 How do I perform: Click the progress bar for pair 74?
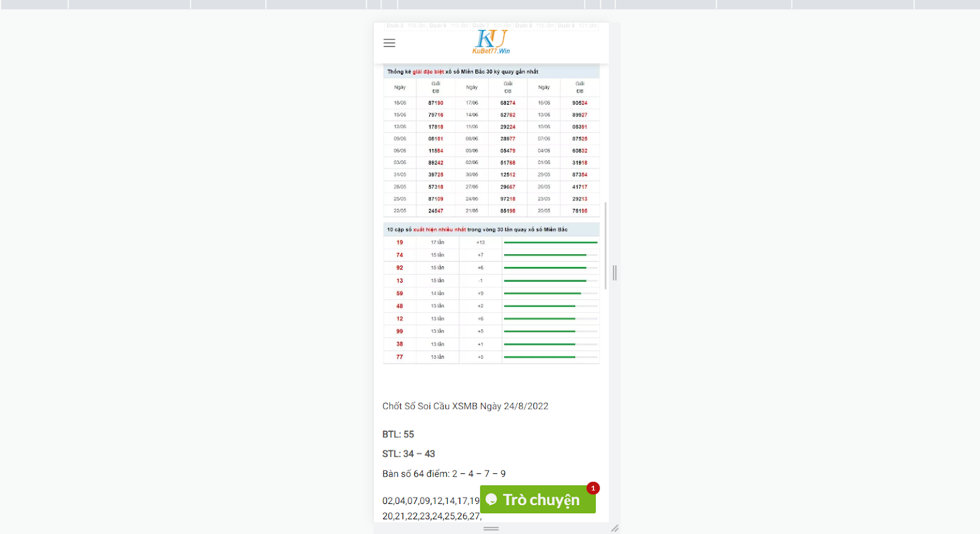pyautogui.click(x=551, y=255)
